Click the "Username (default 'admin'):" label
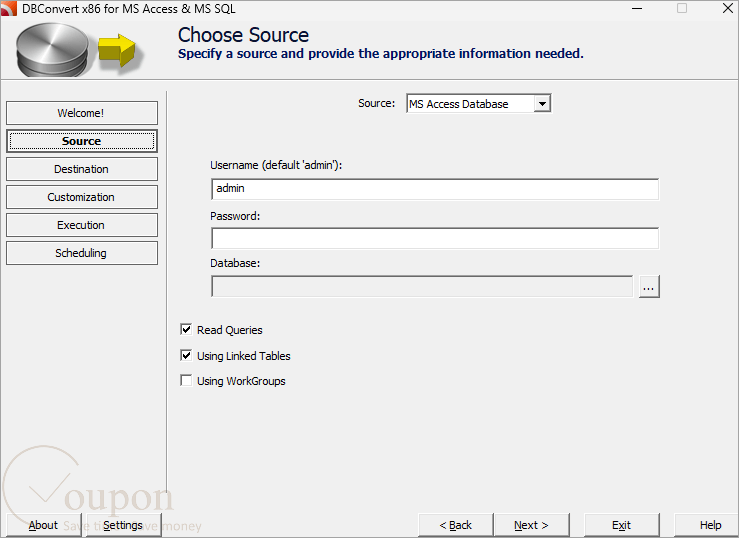Screen dimensions: 739x538 click(276, 165)
